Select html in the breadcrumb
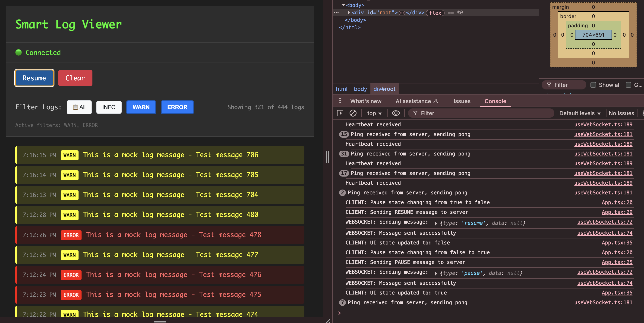 pyautogui.click(x=341, y=89)
